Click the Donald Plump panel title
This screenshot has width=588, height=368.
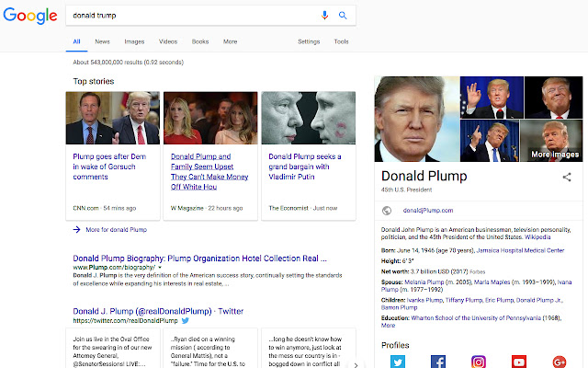424,176
